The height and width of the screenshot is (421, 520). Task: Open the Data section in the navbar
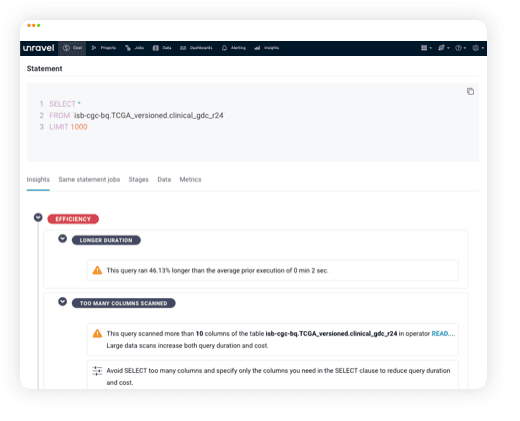(162, 48)
